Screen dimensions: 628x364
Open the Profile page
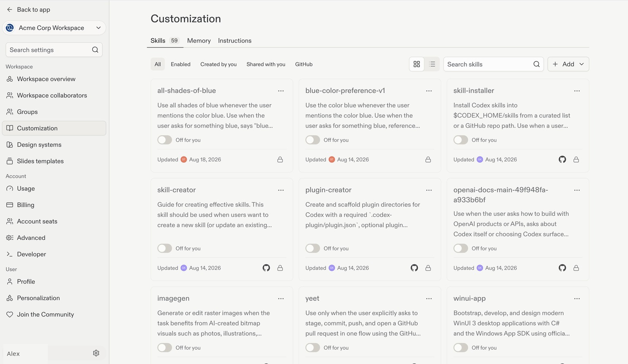(x=54, y=281)
